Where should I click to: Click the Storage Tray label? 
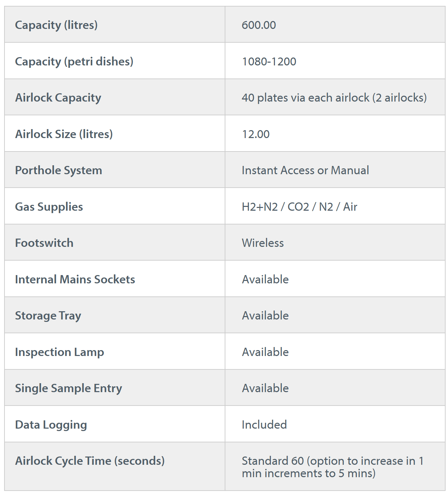(x=48, y=316)
